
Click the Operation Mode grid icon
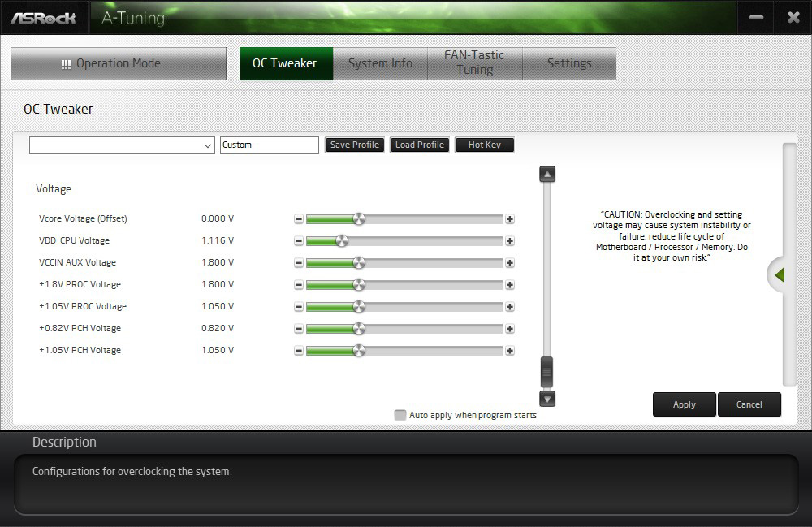pos(66,64)
